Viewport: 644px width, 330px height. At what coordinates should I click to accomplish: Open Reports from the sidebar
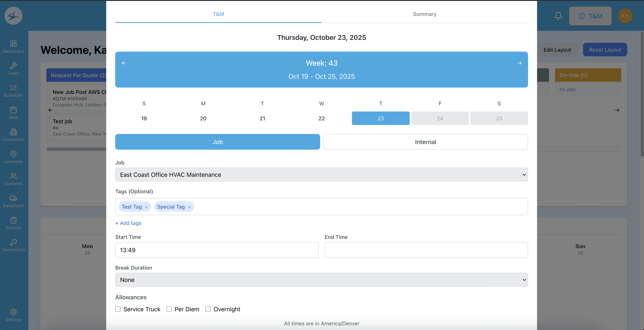(13, 223)
